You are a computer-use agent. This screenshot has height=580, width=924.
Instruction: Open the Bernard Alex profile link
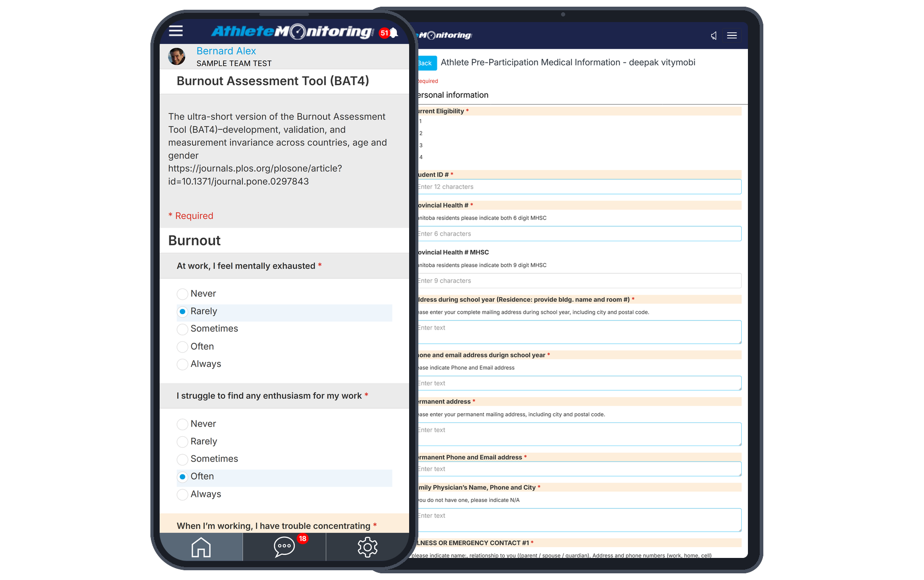(x=226, y=51)
